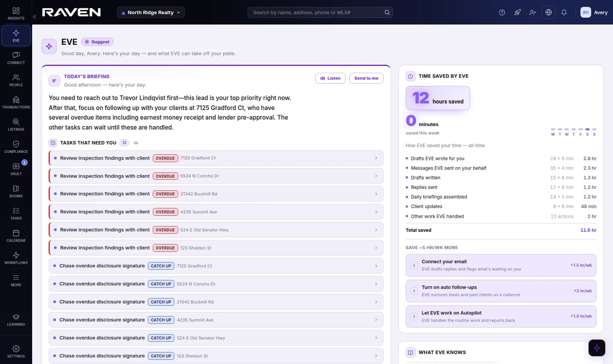Open the North Ridge Realty dropdown
613x364 pixels.
[151, 12]
